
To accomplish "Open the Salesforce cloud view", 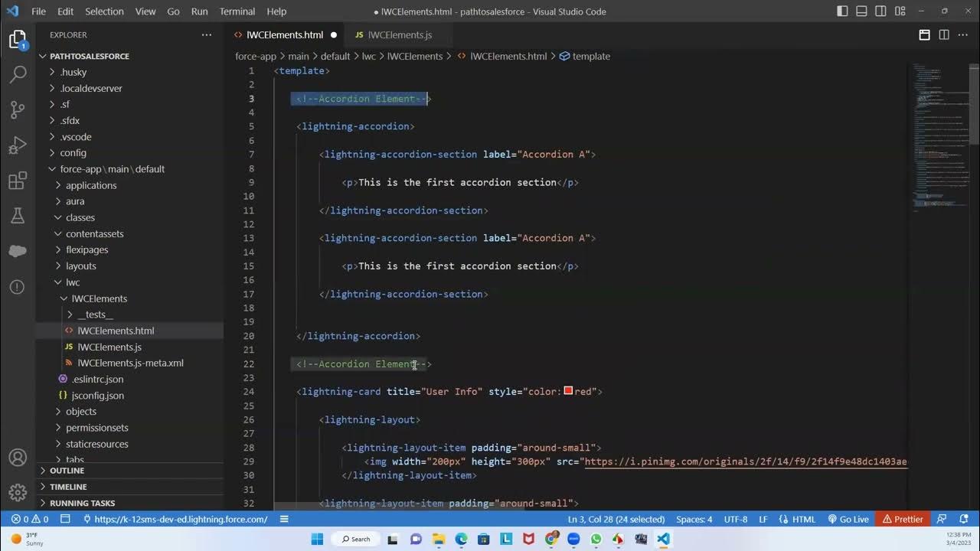I will pos(18,252).
